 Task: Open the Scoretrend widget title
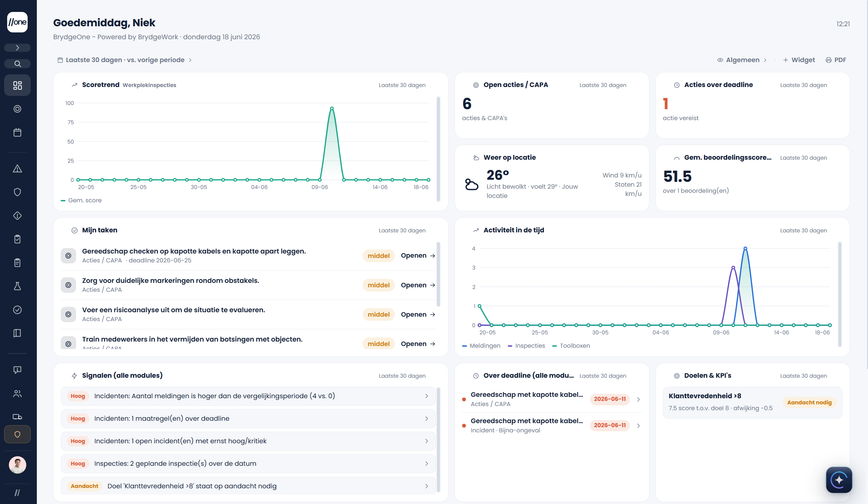point(101,85)
